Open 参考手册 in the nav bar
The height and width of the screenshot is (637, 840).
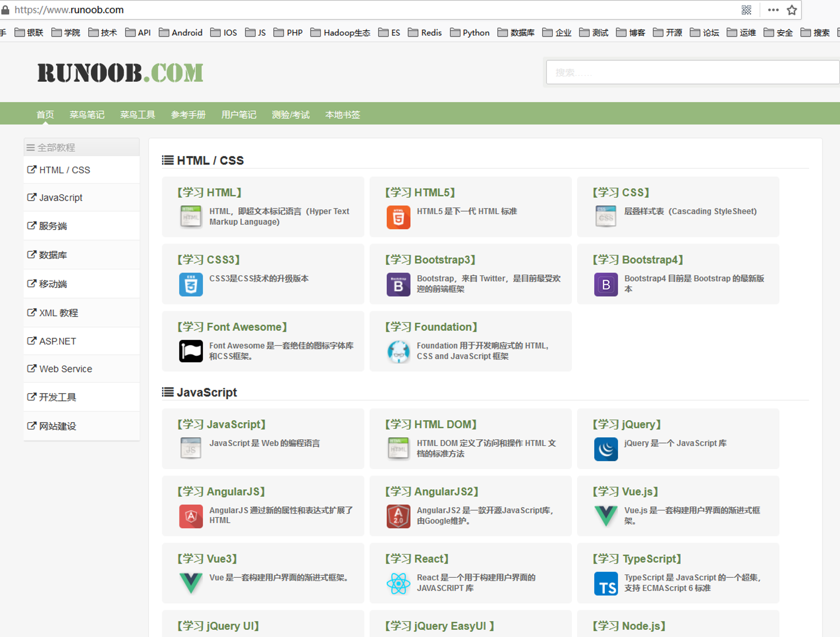pyautogui.click(x=188, y=115)
